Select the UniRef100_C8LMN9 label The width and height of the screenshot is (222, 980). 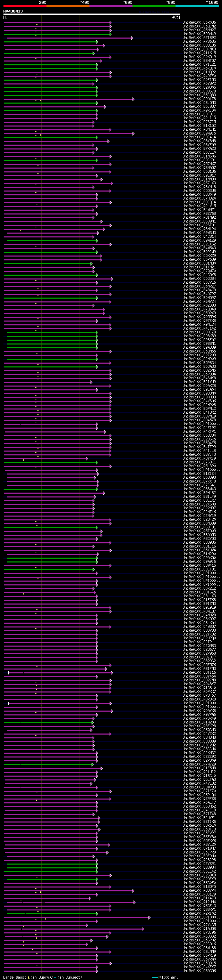tap(199, 951)
